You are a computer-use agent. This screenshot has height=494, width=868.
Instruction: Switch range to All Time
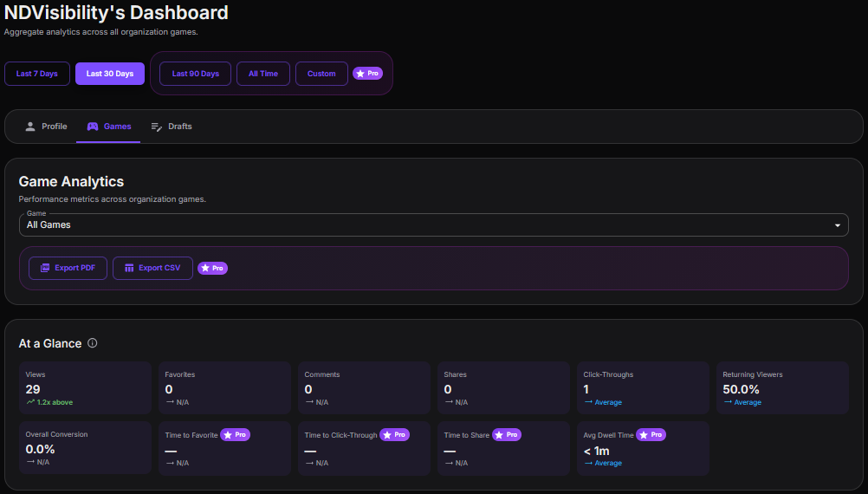coord(263,74)
